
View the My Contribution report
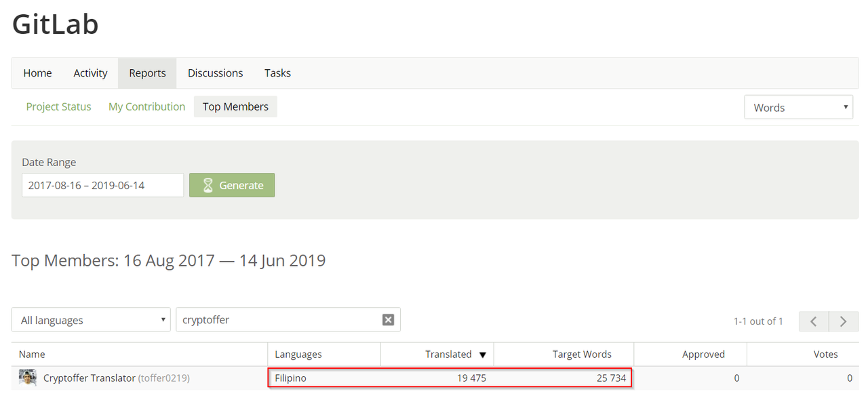(146, 106)
